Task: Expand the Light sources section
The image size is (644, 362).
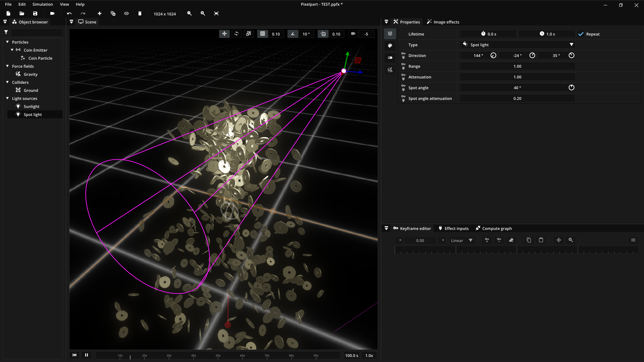Action: pos(7,98)
